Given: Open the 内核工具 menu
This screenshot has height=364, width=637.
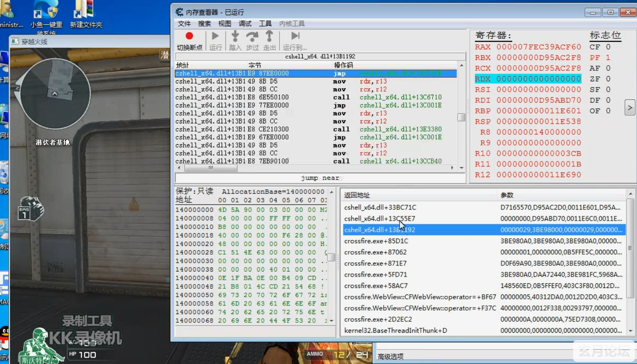Looking at the screenshot, I should click(x=292, y=23).
